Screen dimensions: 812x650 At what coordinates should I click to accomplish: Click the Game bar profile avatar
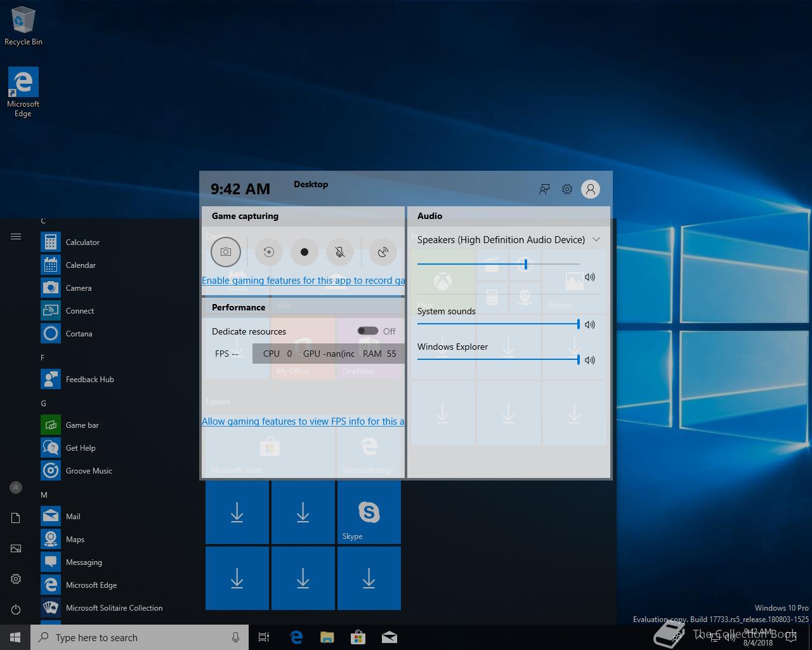click(591, 189)
